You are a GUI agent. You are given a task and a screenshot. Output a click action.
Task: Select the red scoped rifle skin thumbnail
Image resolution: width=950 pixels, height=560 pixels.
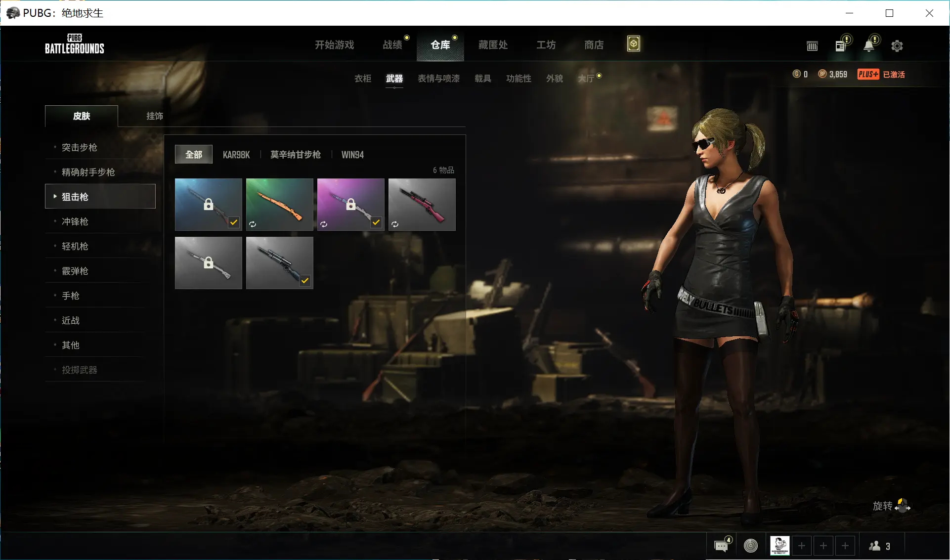pos(422,205)
